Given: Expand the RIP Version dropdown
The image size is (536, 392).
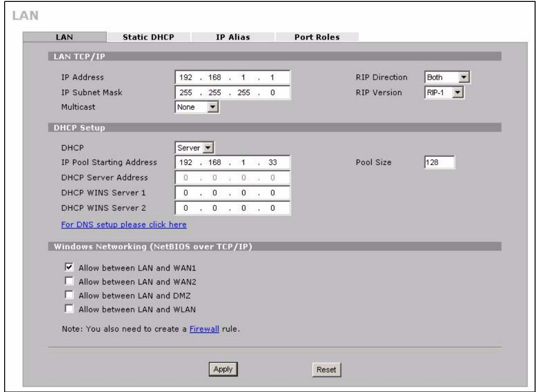Looking at the screenshot, I should point(444,92).
